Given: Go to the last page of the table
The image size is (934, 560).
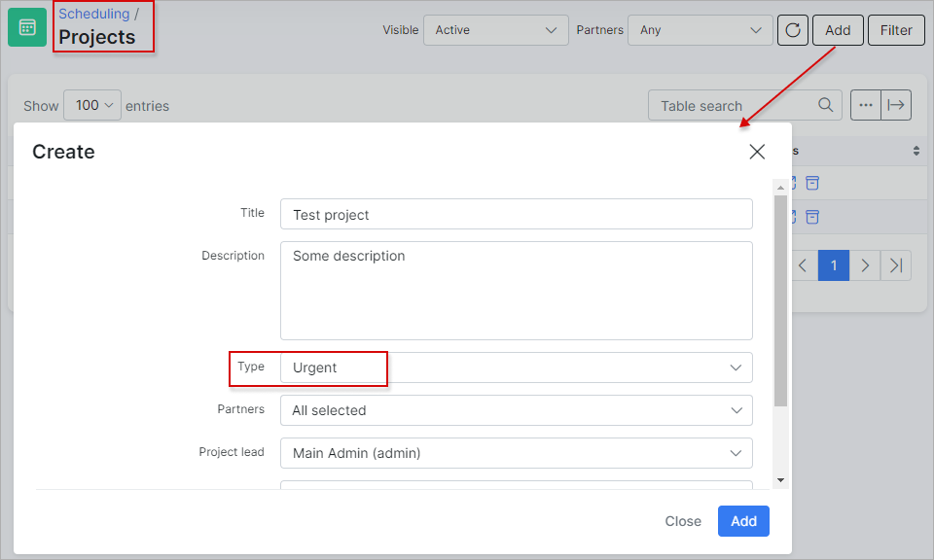Looking at the screenshot, I should point(896,265).
